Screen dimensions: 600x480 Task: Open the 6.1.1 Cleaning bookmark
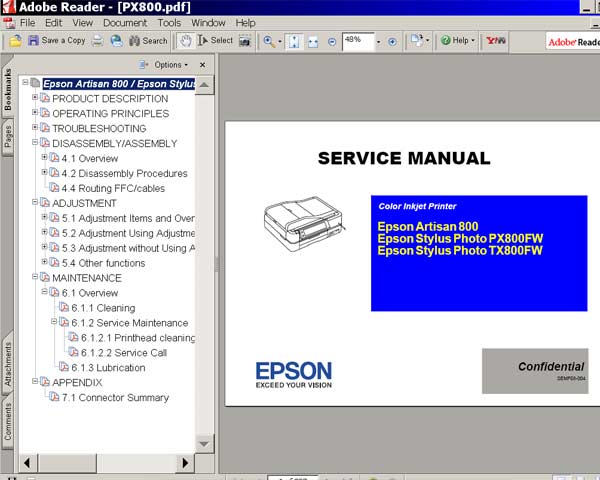click(x=103, y=308)
